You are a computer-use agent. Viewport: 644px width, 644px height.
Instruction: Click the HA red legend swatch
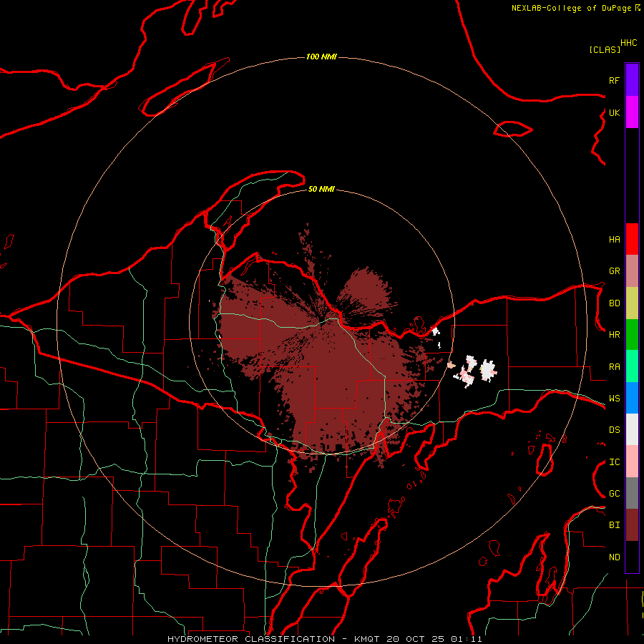pyautogui.click(x=632, y=239)
